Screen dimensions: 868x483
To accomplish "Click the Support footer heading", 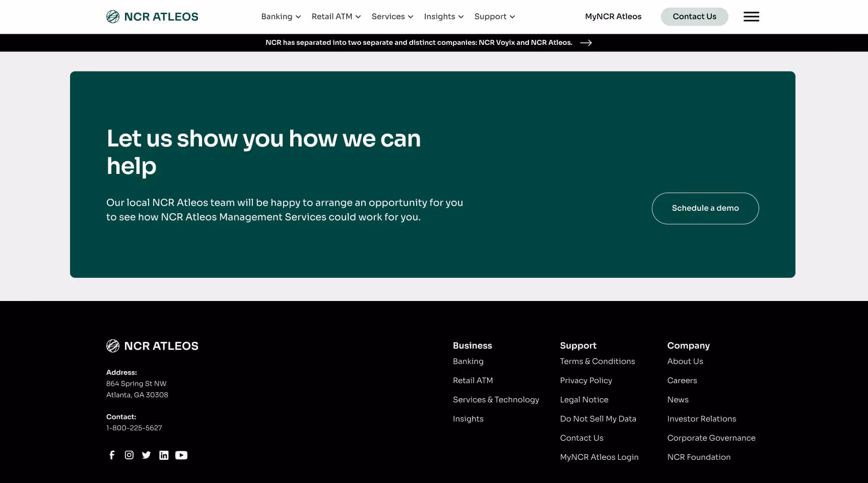I will click(578, 346).
